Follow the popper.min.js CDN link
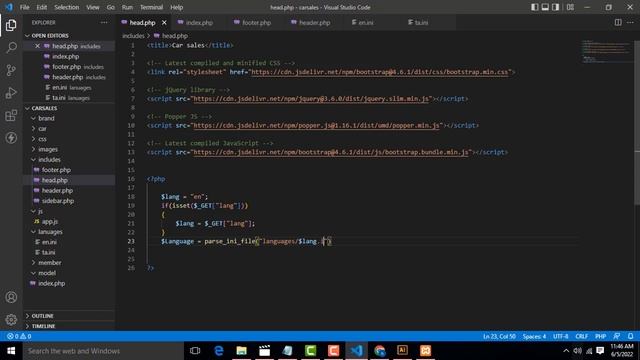 [316, 125]
